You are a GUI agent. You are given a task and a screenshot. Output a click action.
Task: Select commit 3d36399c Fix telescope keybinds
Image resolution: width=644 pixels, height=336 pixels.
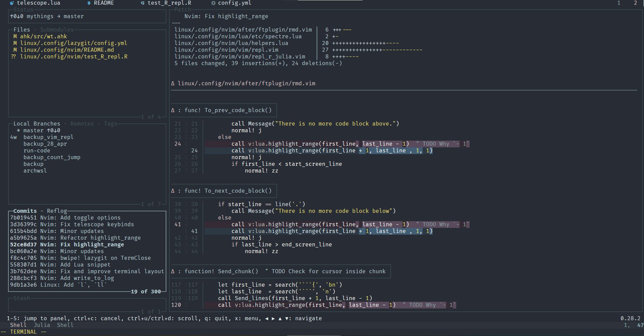[87, 224]
